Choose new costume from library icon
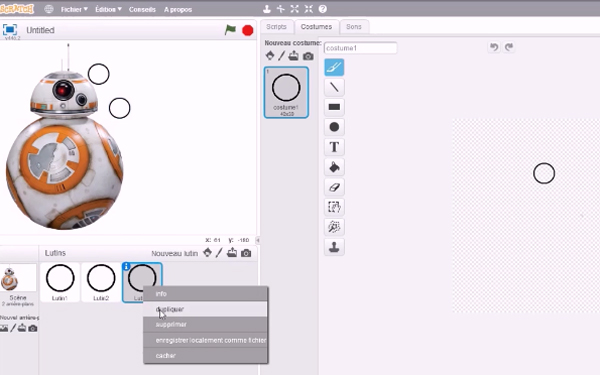 coord(270,56)
